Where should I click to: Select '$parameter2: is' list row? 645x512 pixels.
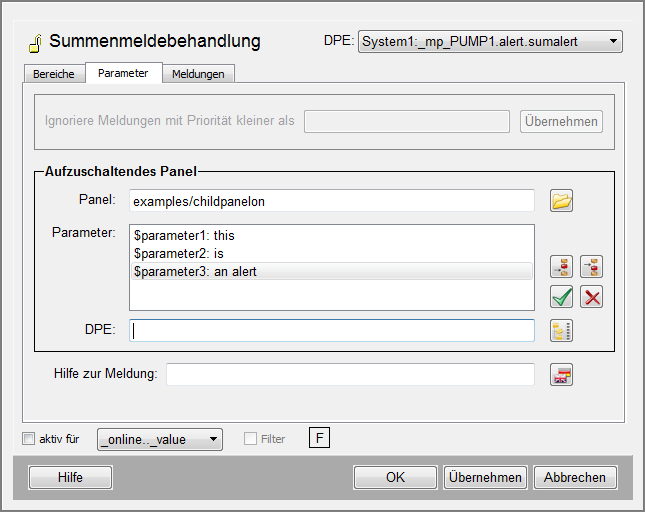point(332,253)
